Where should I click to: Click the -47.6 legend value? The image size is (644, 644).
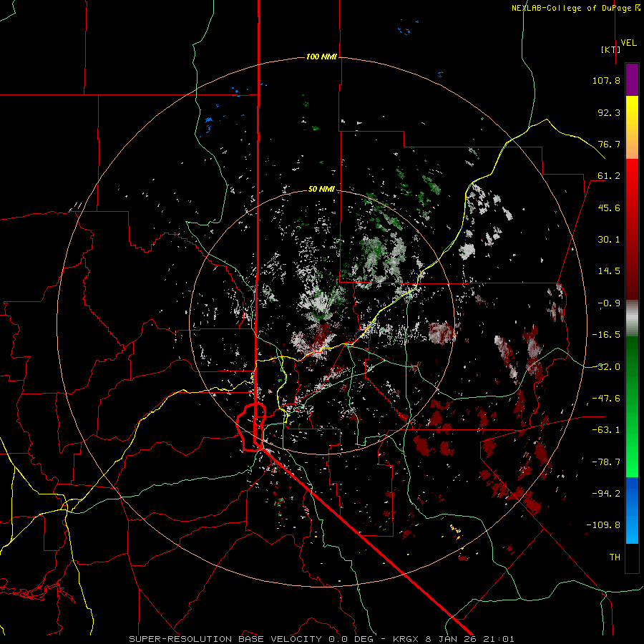coord(606,399)
